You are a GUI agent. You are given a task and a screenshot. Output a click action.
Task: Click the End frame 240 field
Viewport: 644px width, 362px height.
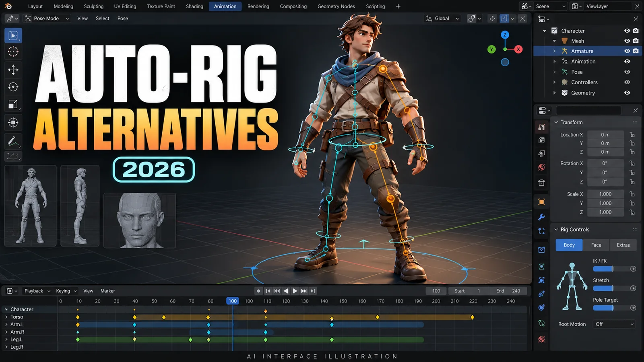(508, 291)
